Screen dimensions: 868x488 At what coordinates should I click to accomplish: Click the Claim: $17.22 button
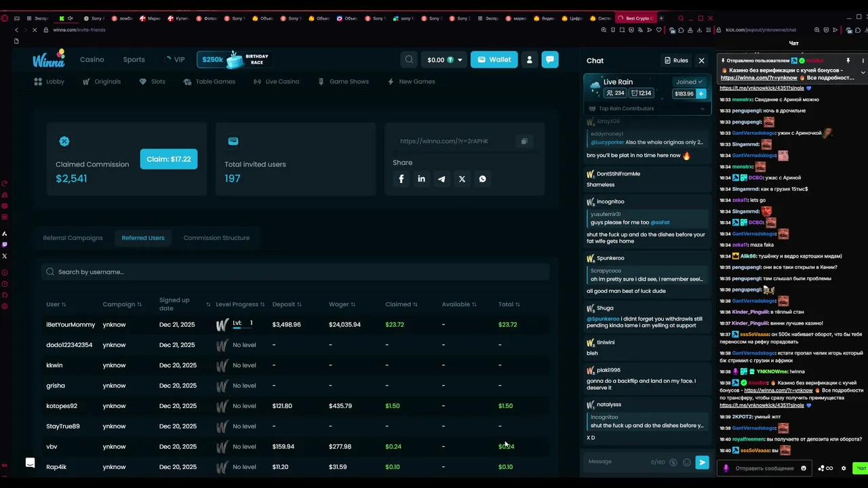[x=169, y=159]
